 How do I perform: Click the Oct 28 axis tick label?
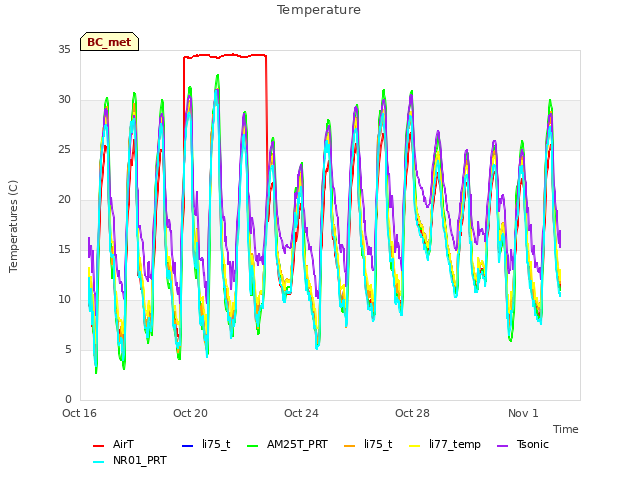(x=412, y=413)
